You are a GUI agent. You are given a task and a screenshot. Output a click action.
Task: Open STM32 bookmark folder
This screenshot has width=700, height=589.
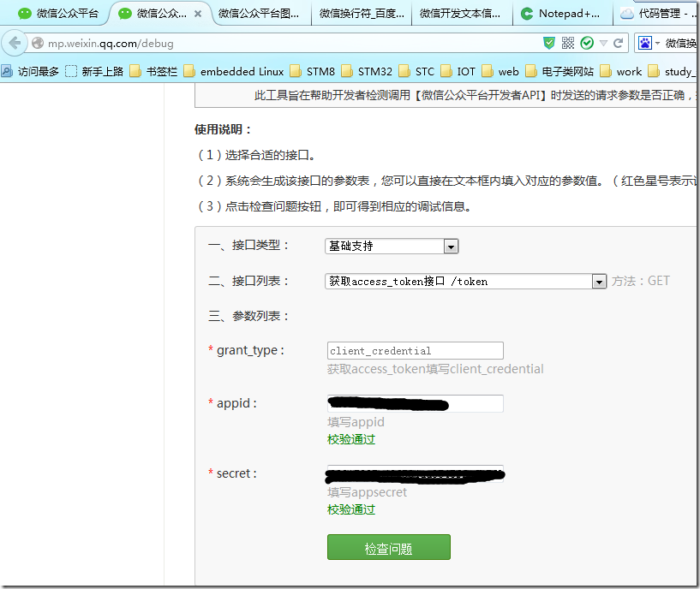pos(367,71)
